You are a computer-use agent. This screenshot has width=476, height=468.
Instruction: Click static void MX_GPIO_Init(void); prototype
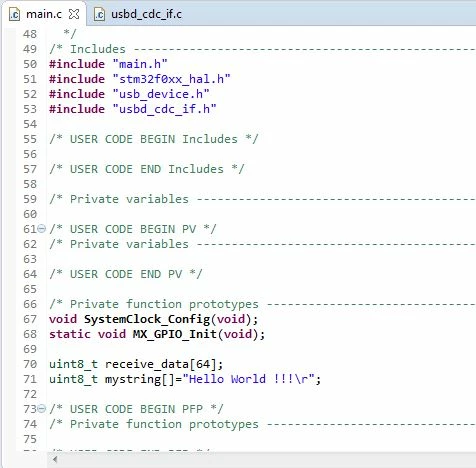click(x=157, y=334)
